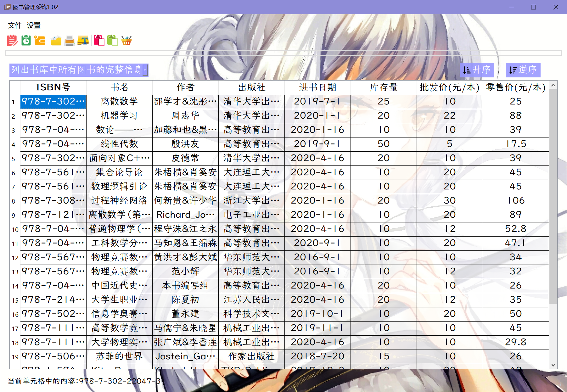Click the search bar below the toolbar
This screenshot has height=392, width=567.
coord(283,53)
